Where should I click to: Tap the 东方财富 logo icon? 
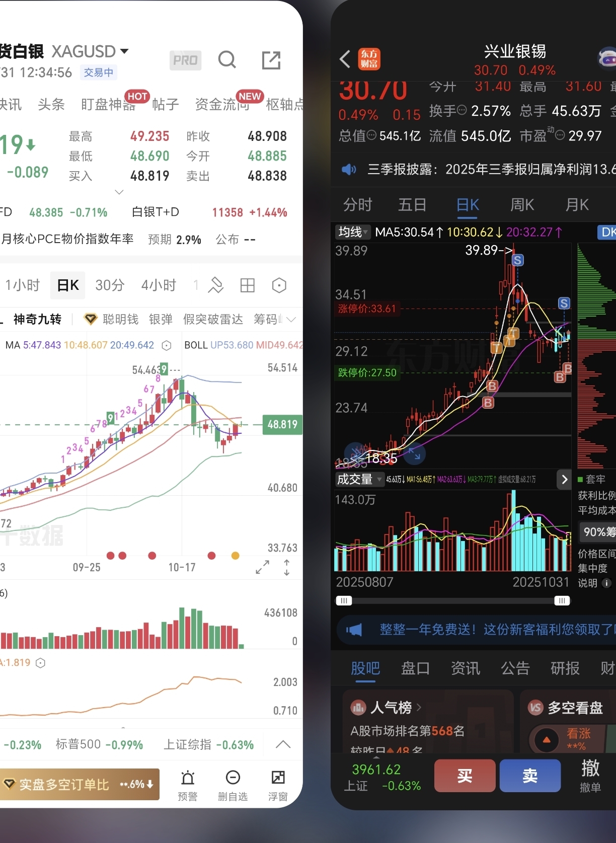coord(369,59)
